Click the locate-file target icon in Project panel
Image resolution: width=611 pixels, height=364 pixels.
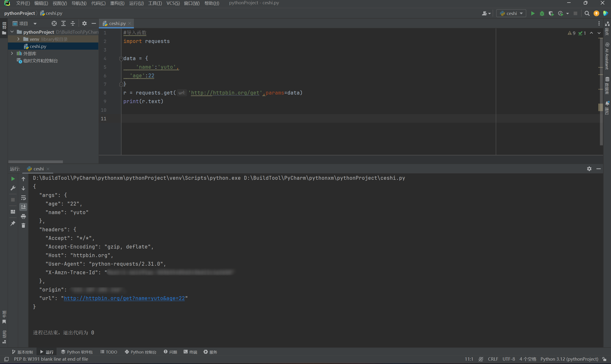pyautogui.click(x=54, y=23)
